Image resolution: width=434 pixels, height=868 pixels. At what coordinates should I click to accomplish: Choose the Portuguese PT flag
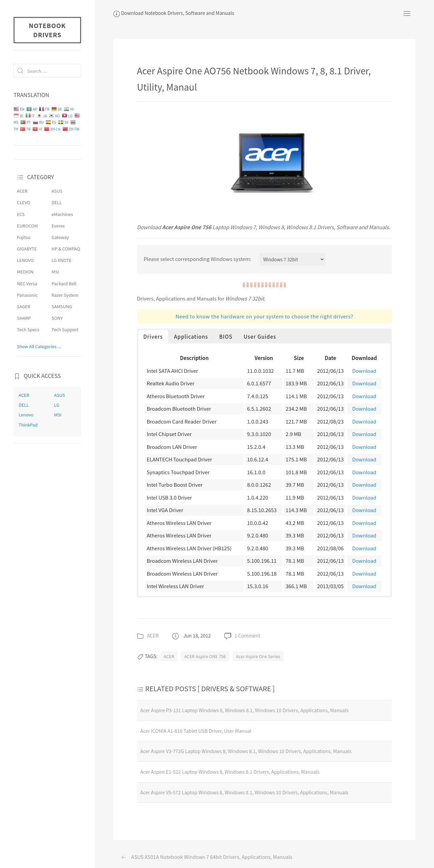pyautogui.click(x=23, y=122)
